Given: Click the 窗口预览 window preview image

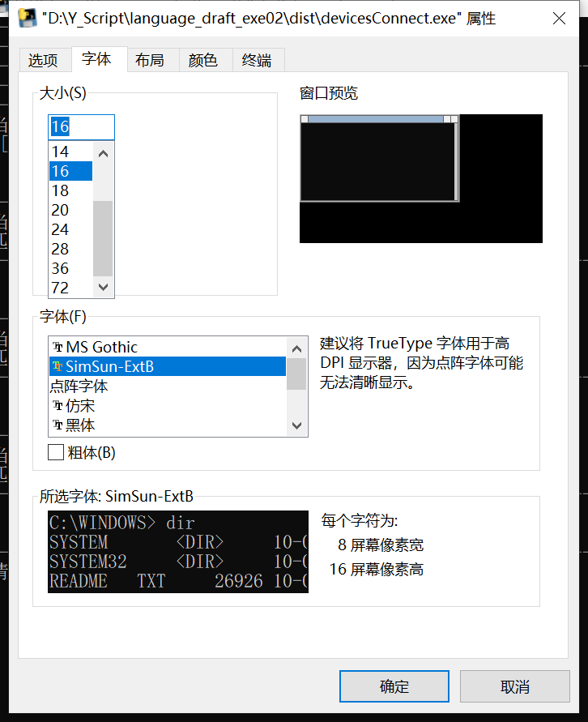Looking at the screenshot, I should click(x=421, y=178).
